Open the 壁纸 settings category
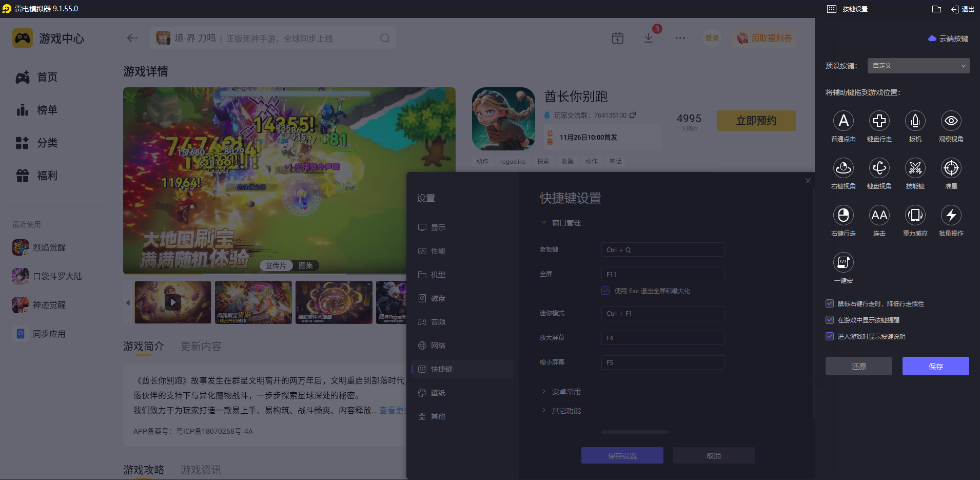980x480 pixels. click(437, 392)
